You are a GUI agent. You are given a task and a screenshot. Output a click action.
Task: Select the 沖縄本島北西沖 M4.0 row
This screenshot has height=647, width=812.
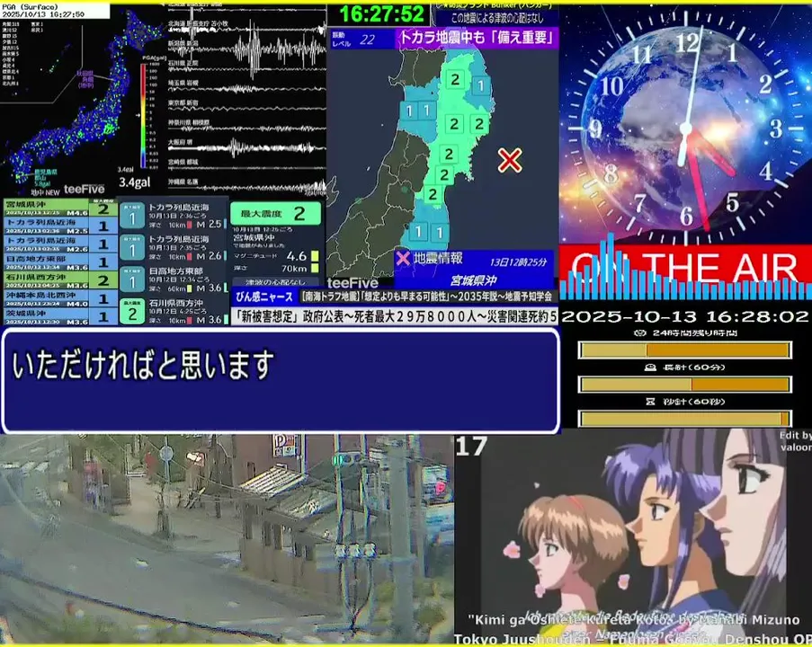coord(60,298)
